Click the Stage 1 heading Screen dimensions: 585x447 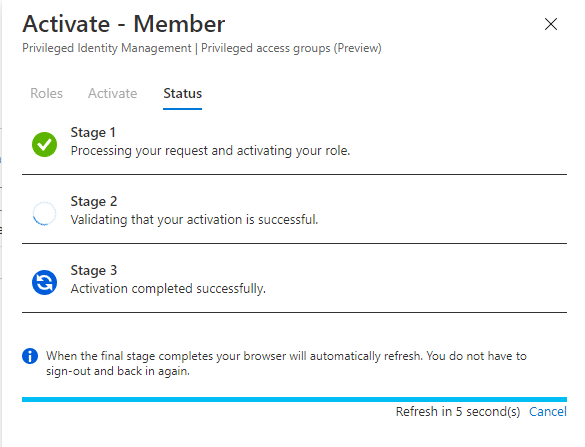click(x=93, y=132)
